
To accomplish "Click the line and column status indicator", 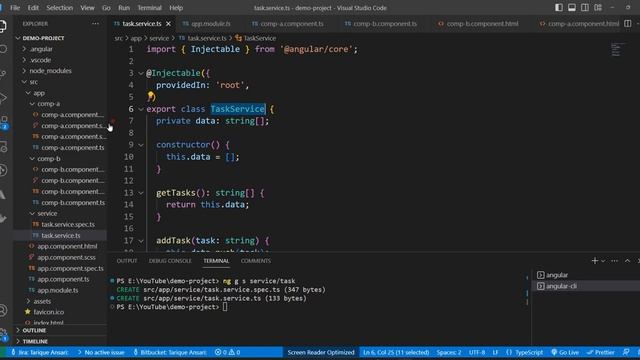I will (x=396, y=352).
